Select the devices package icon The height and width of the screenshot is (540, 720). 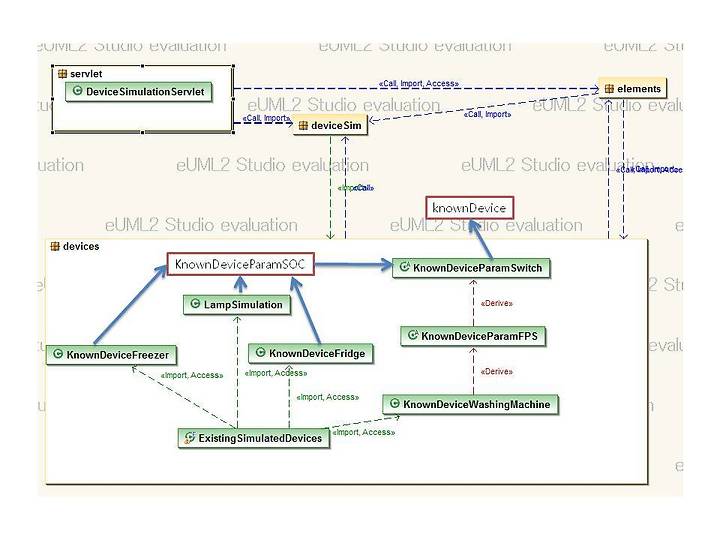point(55,246)
